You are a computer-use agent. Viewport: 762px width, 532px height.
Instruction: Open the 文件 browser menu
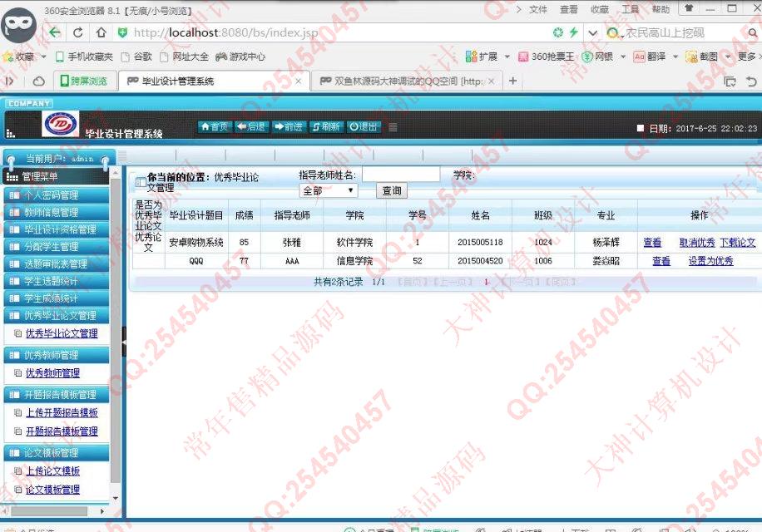[538, 9]
